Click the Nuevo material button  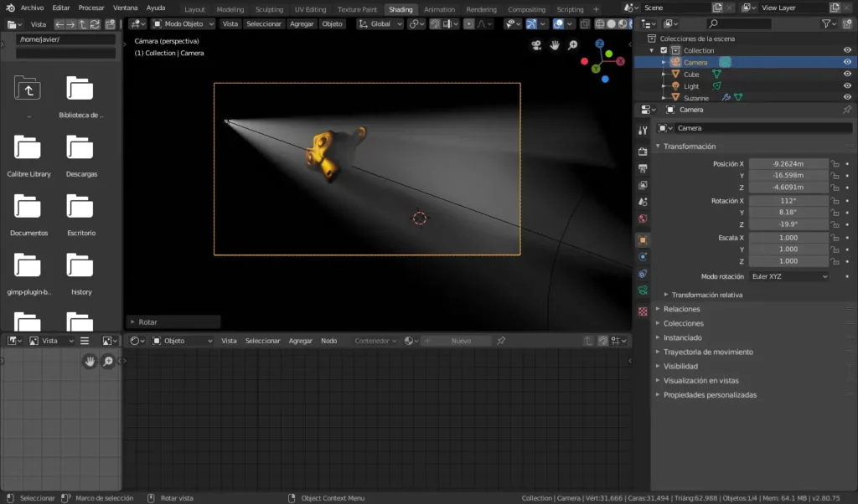point(461,341)
